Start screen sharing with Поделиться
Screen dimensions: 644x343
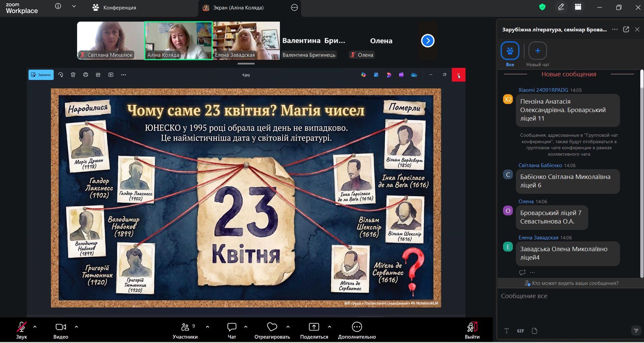(x=314, y=330)
